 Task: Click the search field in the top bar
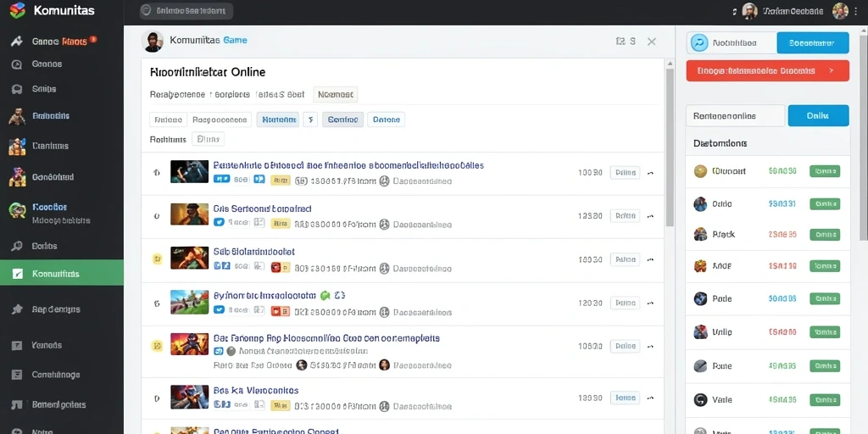[186, 10]
